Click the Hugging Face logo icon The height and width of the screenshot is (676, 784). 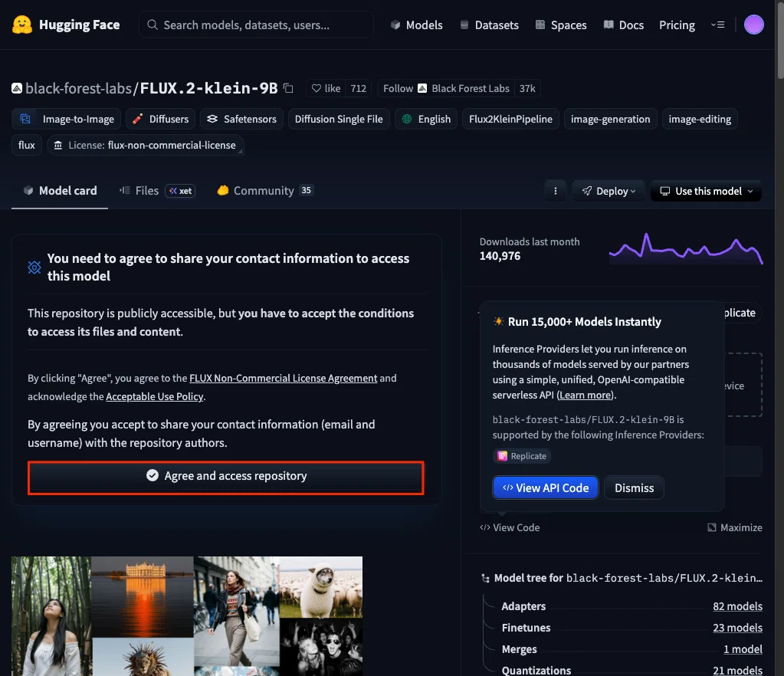(x=22, y=25)
